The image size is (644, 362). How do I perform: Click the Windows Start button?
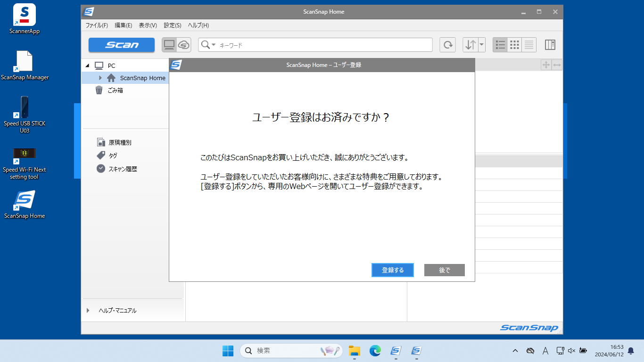click(x=228, y=351)
